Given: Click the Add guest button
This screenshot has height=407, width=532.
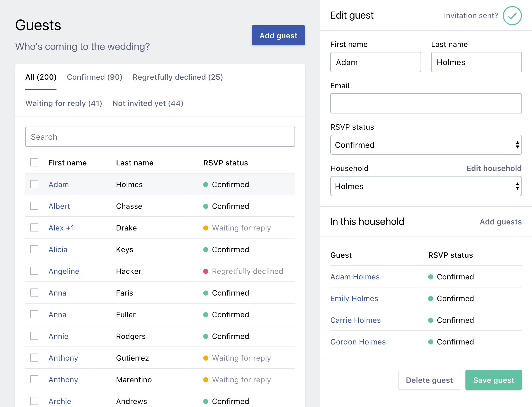Looking at the screenshot, I should click(x=278, y=35).
